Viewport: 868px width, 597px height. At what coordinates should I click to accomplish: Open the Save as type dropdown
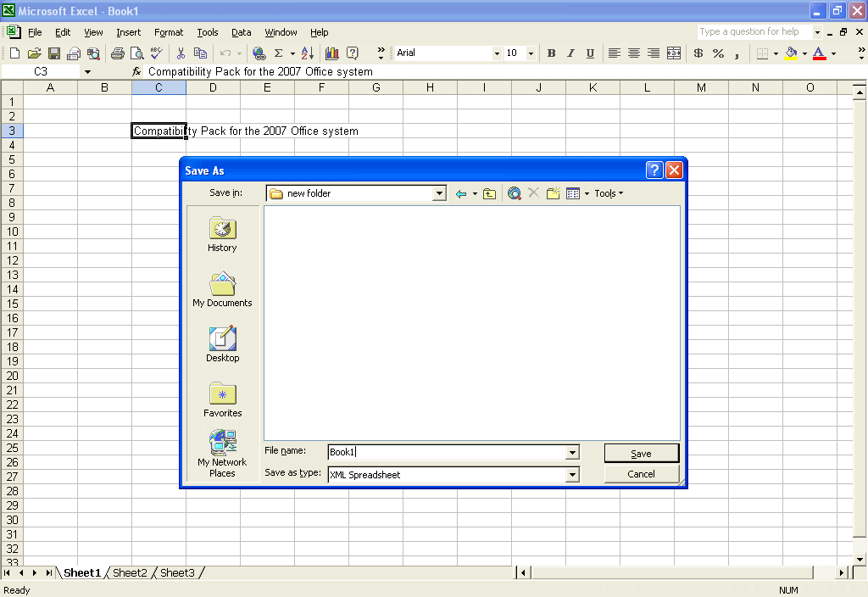(574, 473)
